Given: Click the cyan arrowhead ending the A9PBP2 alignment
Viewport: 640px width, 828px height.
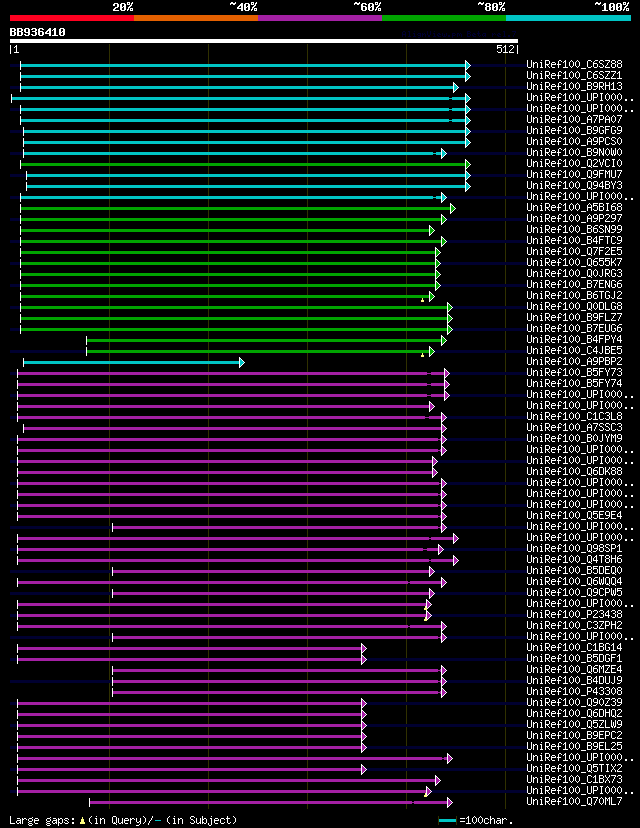Looking at the screenshot, I should pos(242,362).
